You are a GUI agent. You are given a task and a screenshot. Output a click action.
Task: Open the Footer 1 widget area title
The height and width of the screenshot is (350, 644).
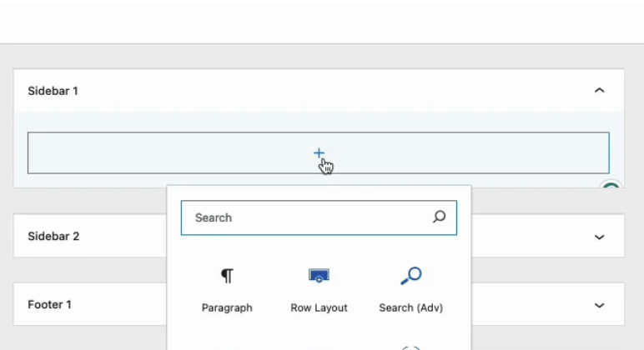(49, 305)
